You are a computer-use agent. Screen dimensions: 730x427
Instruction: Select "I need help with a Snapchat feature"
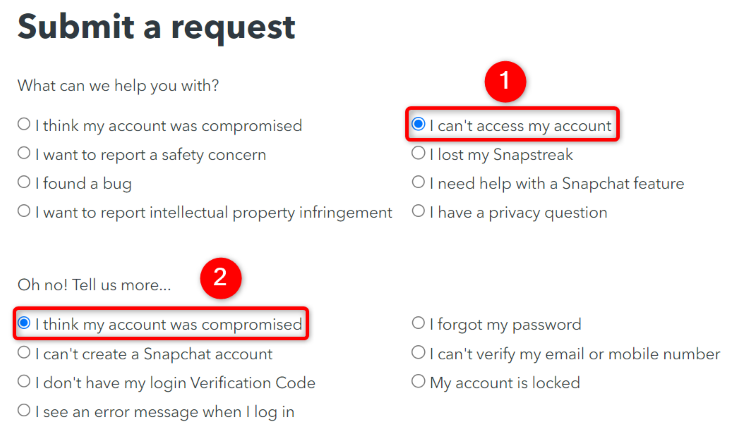click(419, 183)
